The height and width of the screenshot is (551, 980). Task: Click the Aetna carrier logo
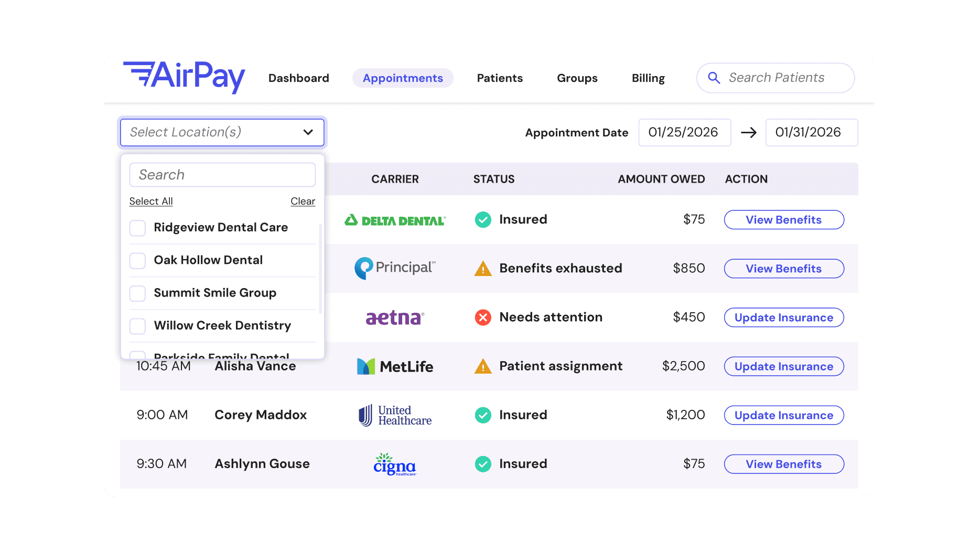(395, 317)
